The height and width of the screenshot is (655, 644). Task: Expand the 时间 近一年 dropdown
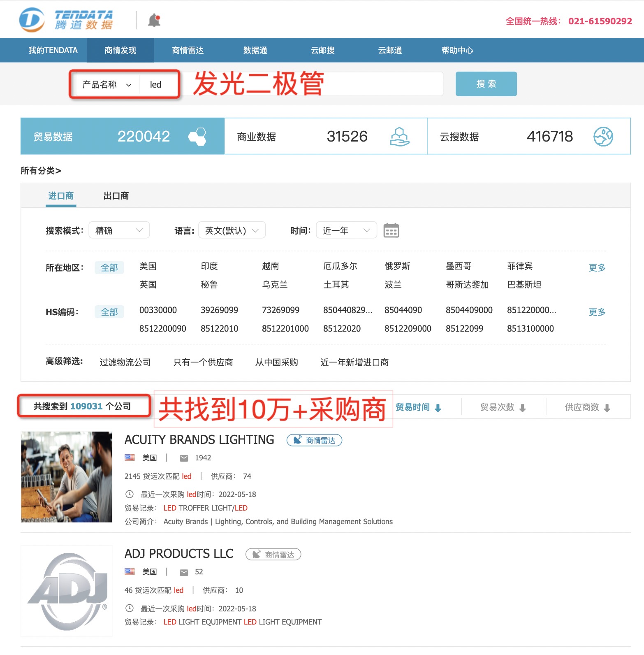click(x=346, y=230)
